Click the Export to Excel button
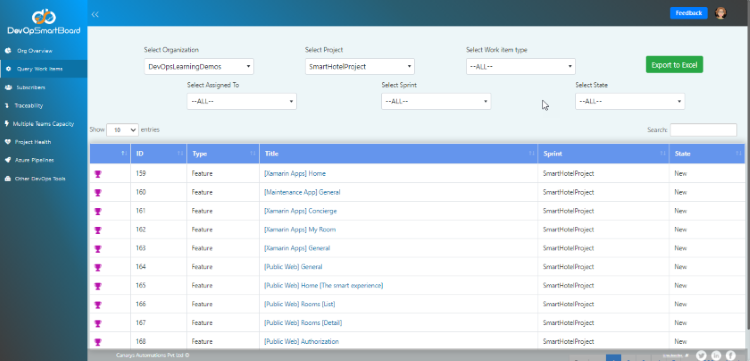This screenshot has height=361, width=750. pos(674,65)
